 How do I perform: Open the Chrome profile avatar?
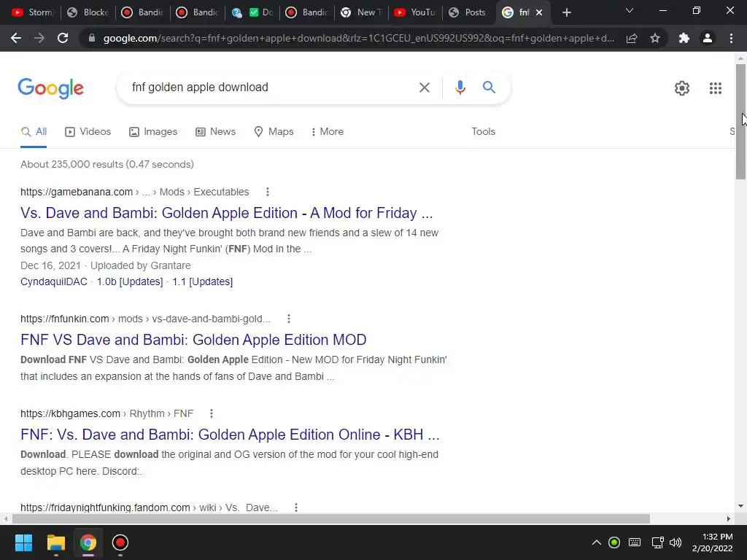click(x=708, y=38)
